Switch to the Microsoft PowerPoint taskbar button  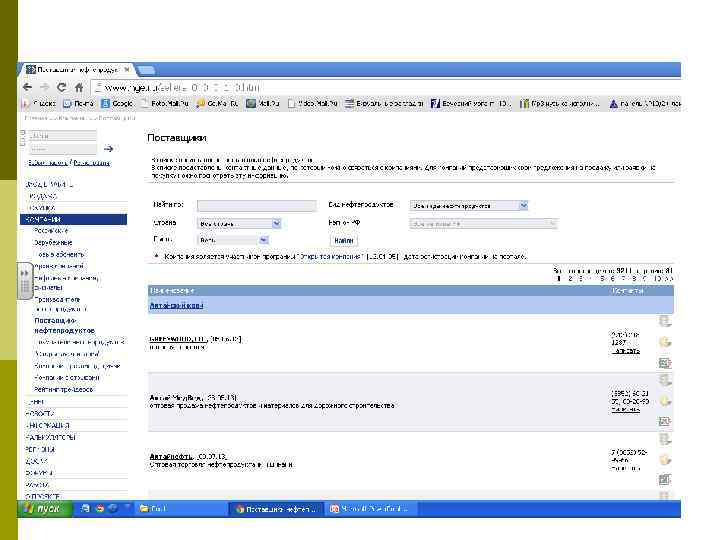tap(371, 509)
